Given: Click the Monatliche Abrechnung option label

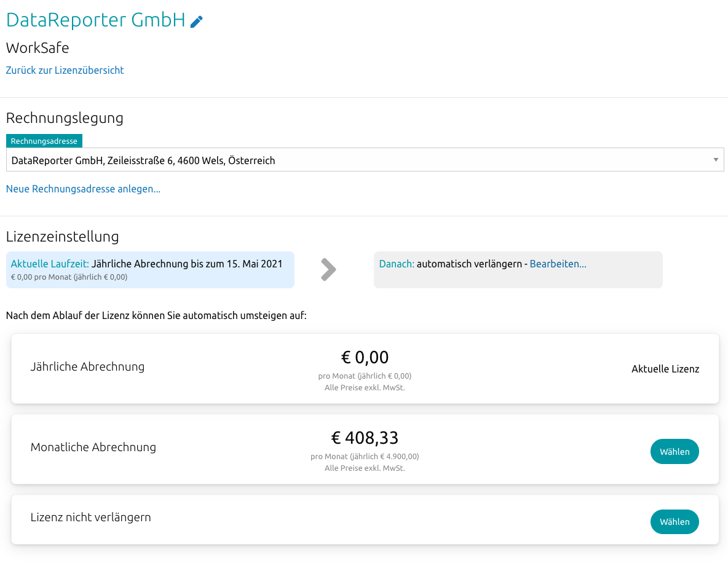Looking at the screenshot, I should (x=93, y=447).
